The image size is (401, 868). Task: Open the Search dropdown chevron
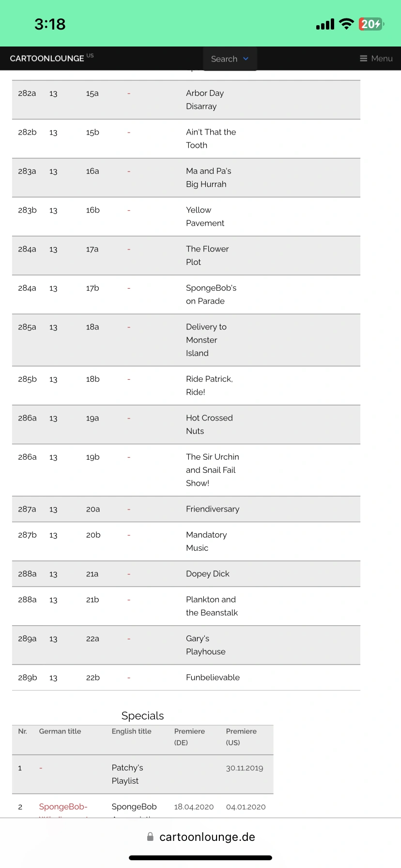pos(246,59)
